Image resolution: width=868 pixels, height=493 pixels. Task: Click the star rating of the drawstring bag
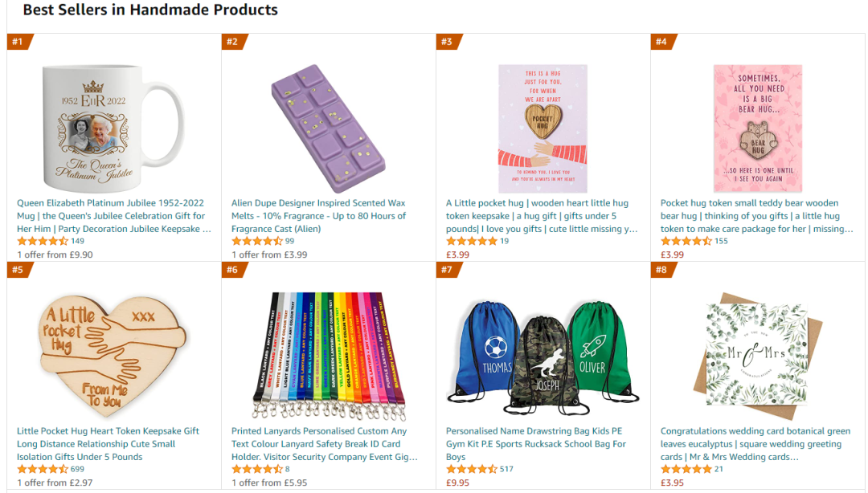472,469
